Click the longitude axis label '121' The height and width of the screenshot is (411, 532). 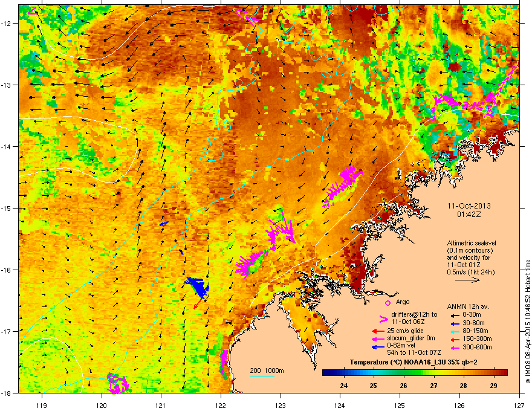(161, 405)
